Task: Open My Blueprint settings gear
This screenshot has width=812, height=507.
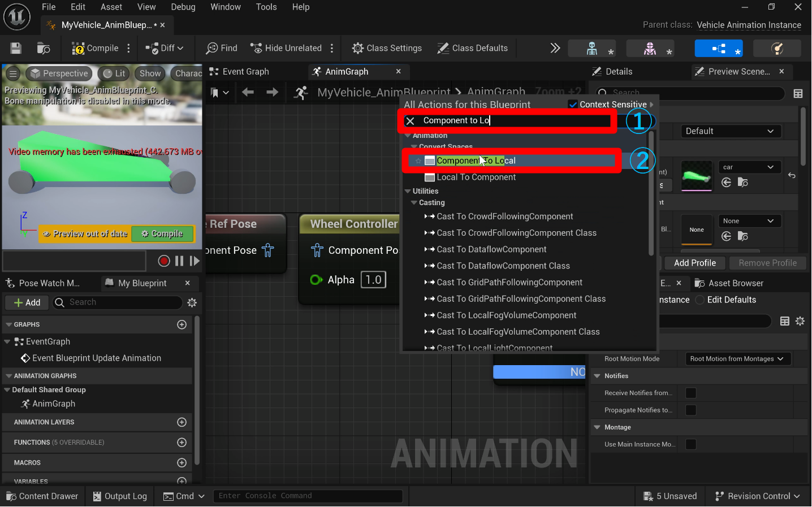Action: point(192,303)
